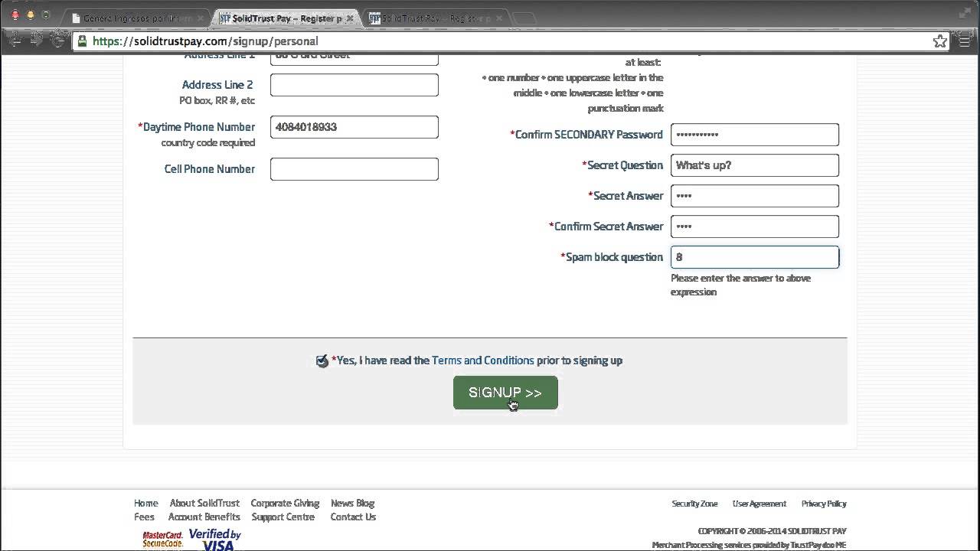Open the Privacy Policy footer link
Screen dimensions: 980x551
point(824,504)
